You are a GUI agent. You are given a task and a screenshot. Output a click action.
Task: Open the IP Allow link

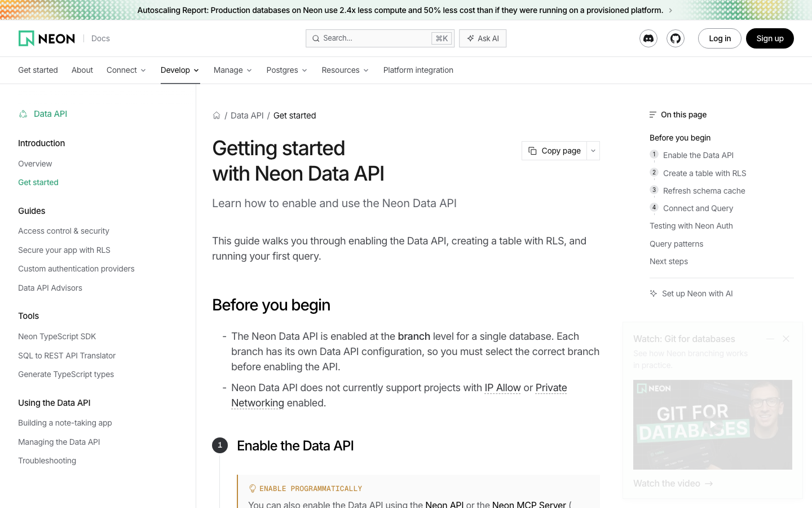pyautogui.click(x=503, y=388)
